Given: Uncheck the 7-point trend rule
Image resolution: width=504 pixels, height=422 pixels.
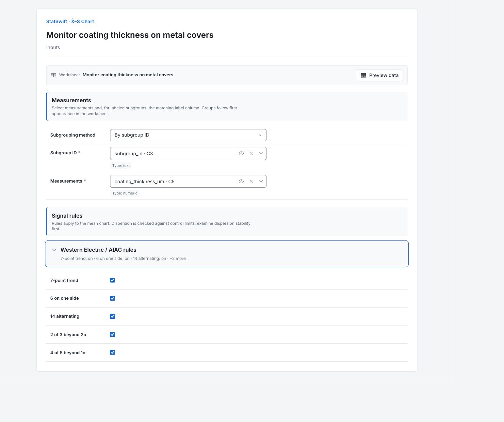Looking at the screenshot, I should pyautogui.click(x=113, y=280).
